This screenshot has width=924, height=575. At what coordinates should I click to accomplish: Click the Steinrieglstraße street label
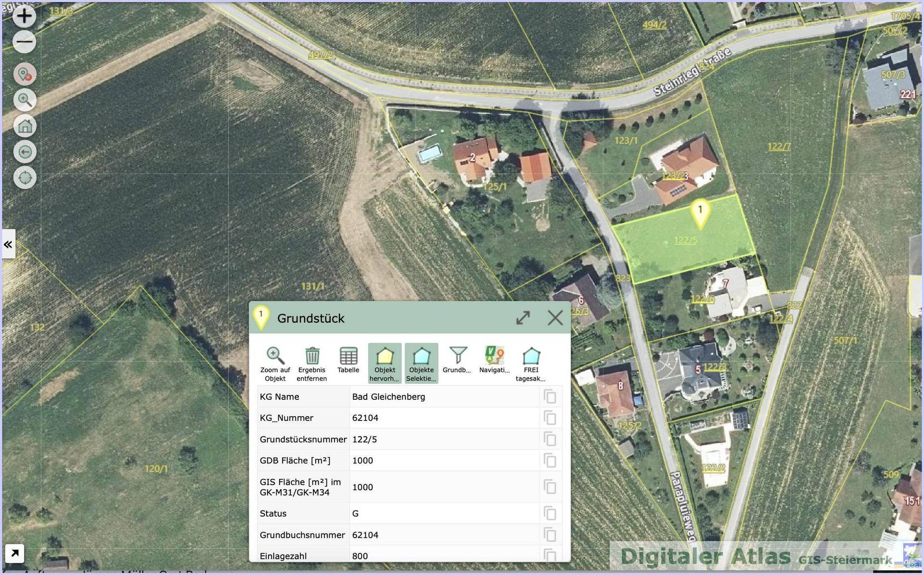(693, 71)
